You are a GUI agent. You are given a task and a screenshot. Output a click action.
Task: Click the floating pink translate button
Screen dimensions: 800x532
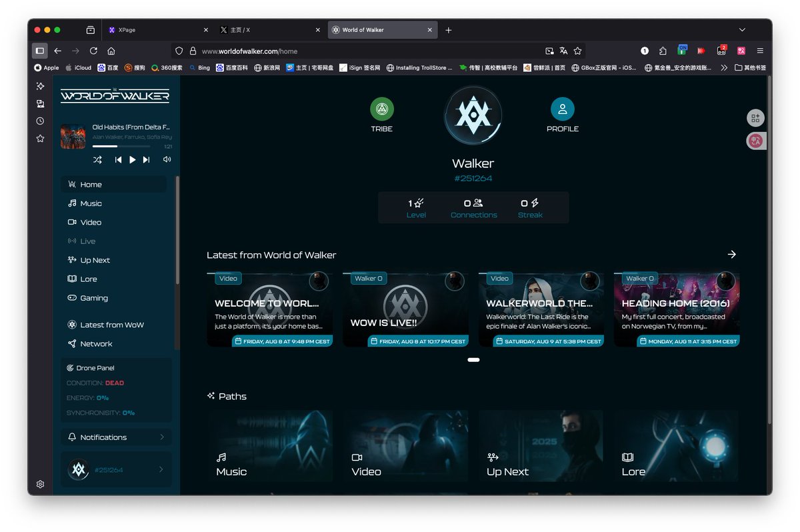coord(755,141)
